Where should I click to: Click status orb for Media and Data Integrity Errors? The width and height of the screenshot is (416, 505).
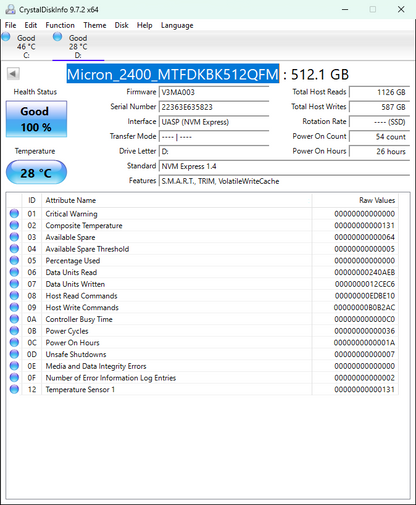click(14, 366)
